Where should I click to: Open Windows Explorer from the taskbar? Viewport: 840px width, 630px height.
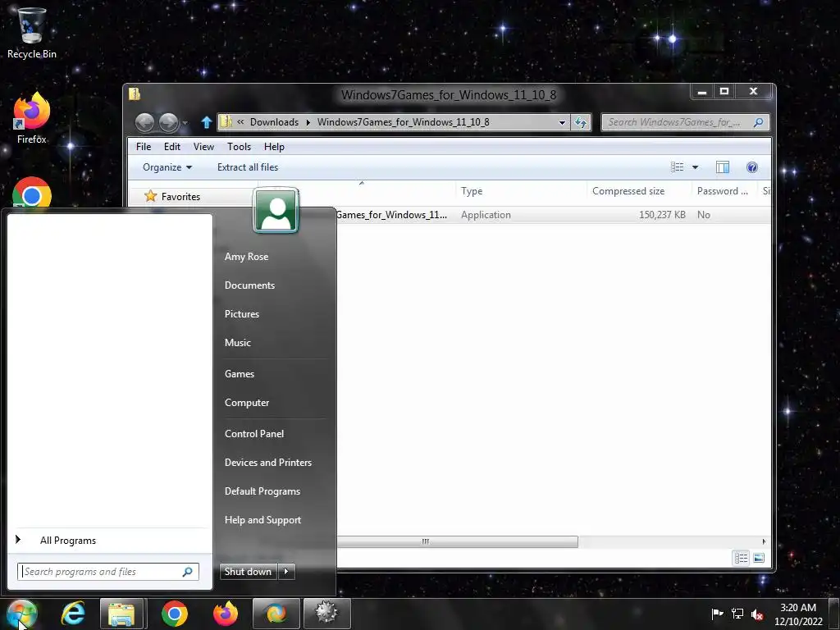click(x=121, y=614)
